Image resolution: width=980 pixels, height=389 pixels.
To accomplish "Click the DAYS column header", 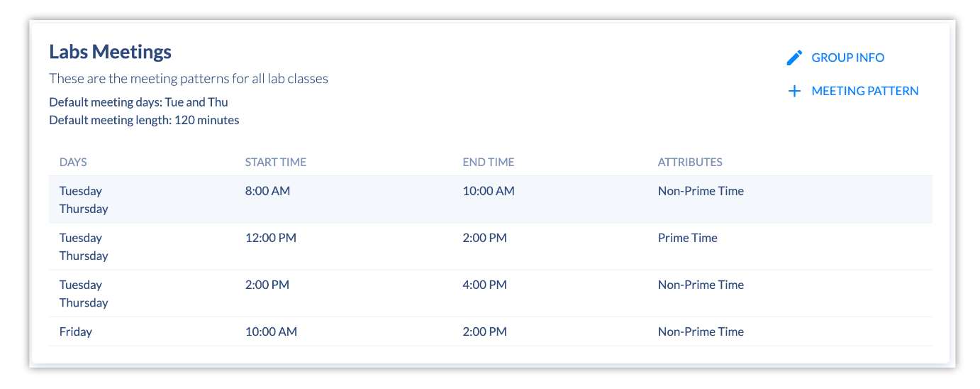I will (x=73, y=162).
